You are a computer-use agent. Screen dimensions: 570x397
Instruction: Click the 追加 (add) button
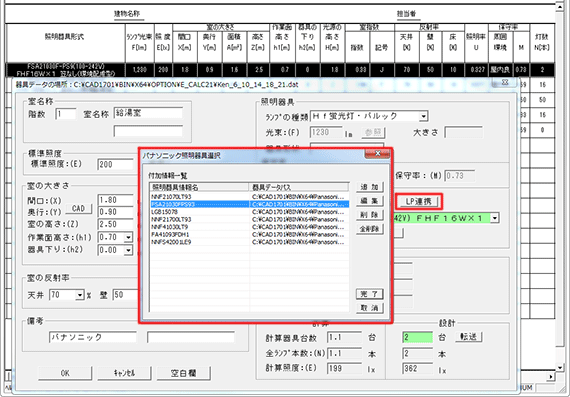pyautogui.click(x=370, y=187)
